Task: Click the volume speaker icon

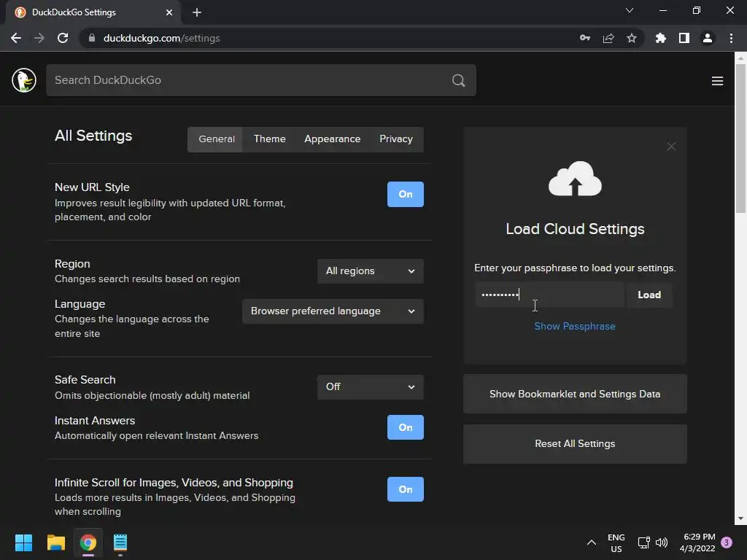Action: [661, 542]
